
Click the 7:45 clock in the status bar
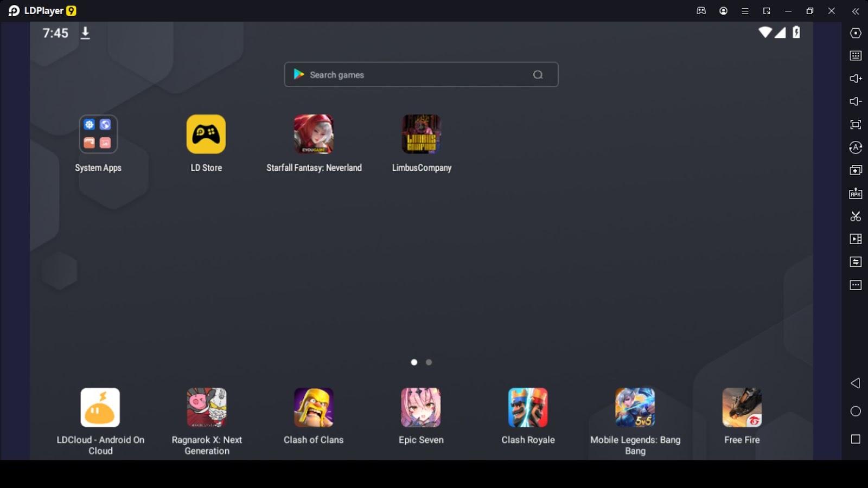click(x=55, y=33)
